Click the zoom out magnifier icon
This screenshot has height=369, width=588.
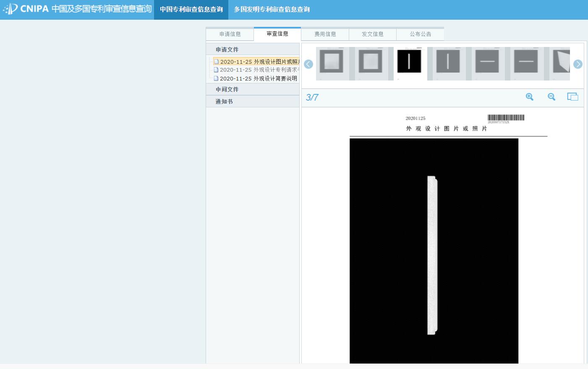click(551, 97)
